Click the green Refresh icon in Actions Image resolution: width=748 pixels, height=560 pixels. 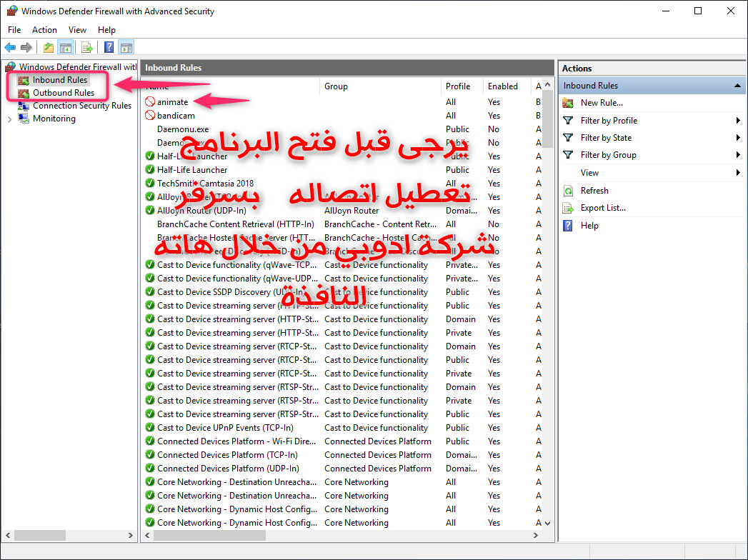point(568,191)
